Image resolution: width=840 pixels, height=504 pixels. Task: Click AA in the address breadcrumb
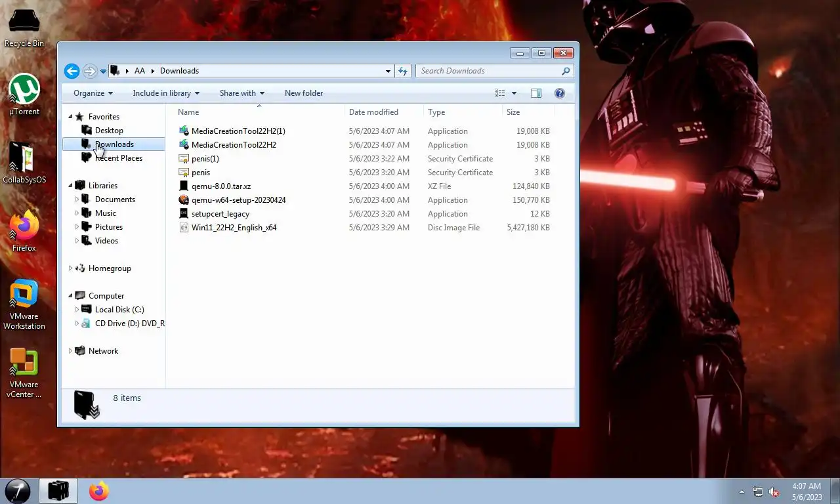tap(139, 71)
